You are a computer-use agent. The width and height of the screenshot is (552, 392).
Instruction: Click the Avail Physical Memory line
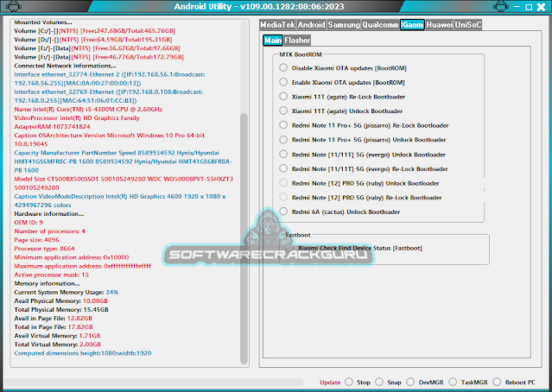tap(61, 300)
